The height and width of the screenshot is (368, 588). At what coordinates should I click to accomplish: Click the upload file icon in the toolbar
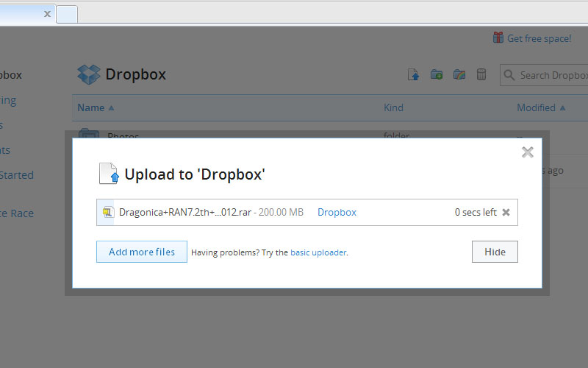tap(413, 74)
